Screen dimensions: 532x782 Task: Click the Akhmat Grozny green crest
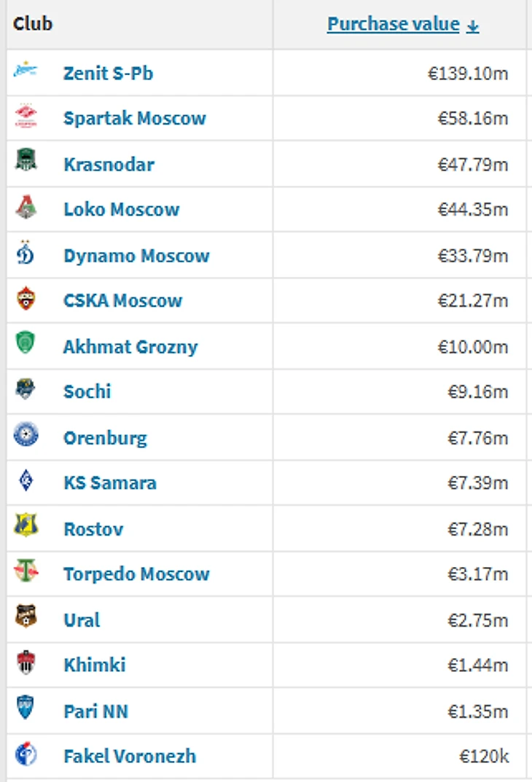[x=26, y=343]
